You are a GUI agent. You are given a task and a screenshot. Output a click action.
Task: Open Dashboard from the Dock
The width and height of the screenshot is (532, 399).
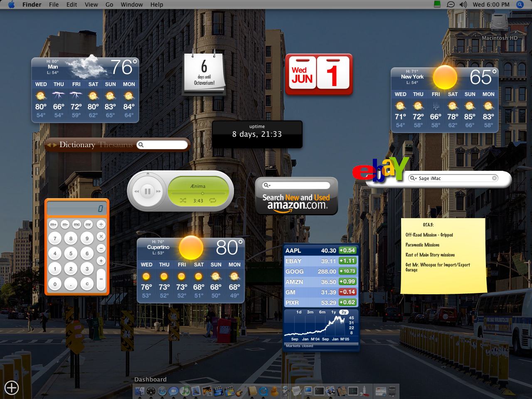click(x=151, y=391)
